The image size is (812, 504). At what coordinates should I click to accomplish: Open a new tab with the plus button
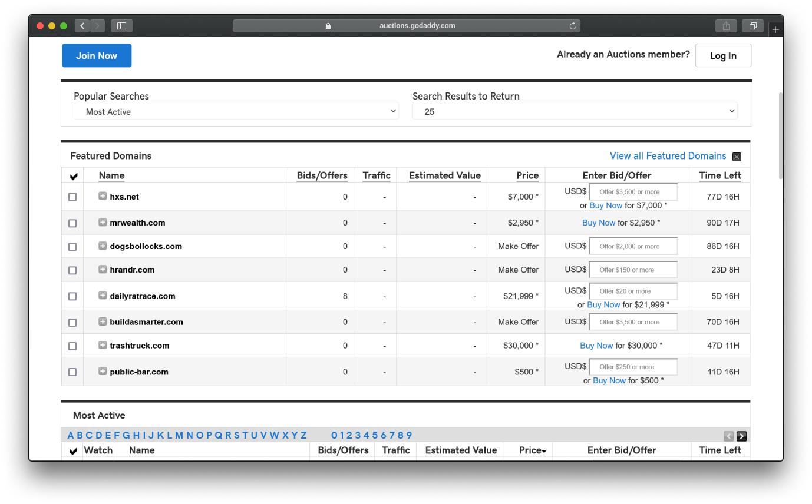(x=775, y=29)
